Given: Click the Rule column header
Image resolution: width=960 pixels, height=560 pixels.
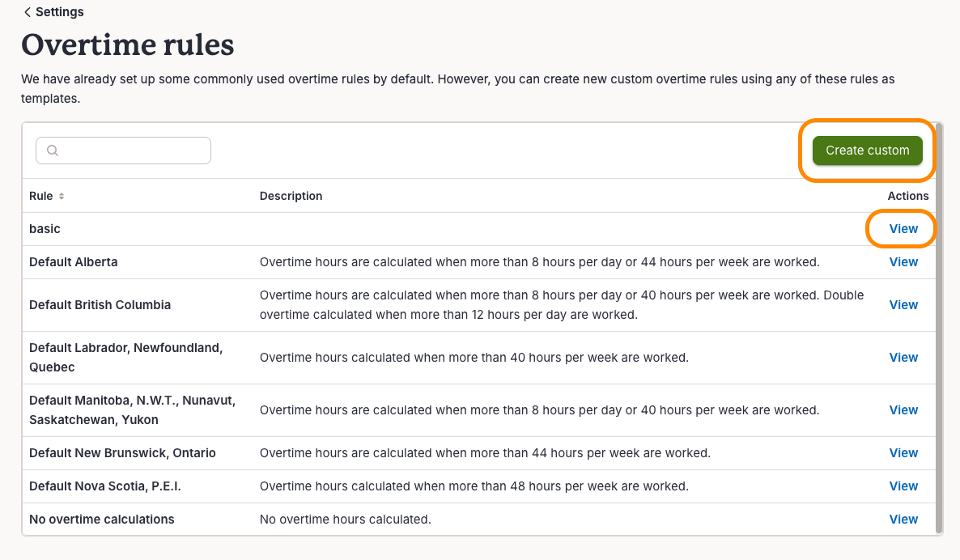Looking at the screenshot, I should [x=41, y=196].
